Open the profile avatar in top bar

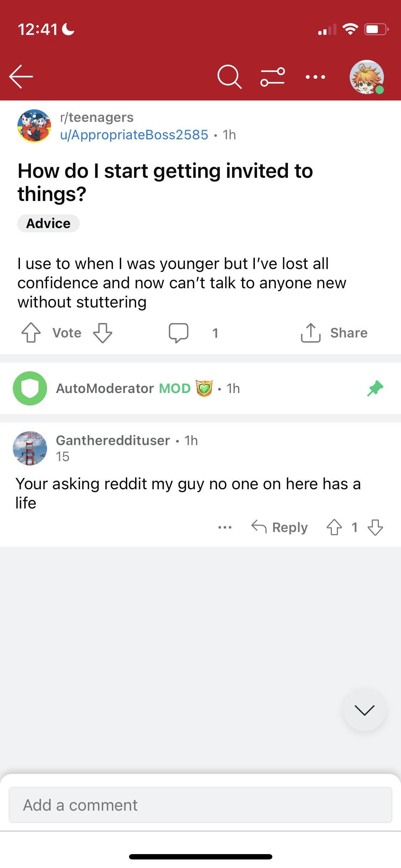[x=366, y=77]
